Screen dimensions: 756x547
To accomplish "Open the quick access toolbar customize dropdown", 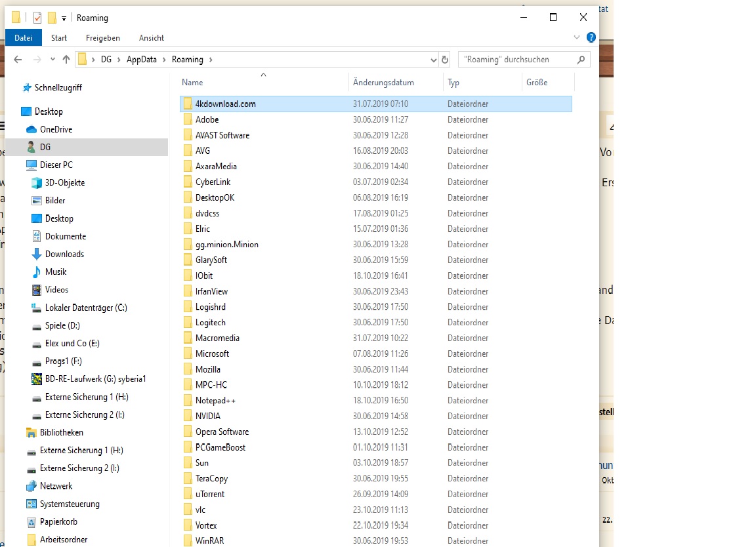I will point(64,18).
